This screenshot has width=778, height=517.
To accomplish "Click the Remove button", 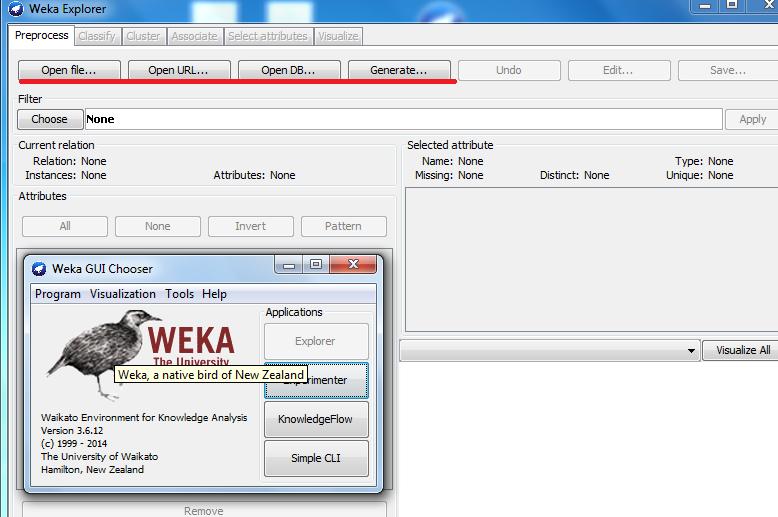I will click(x=204, y=510).
